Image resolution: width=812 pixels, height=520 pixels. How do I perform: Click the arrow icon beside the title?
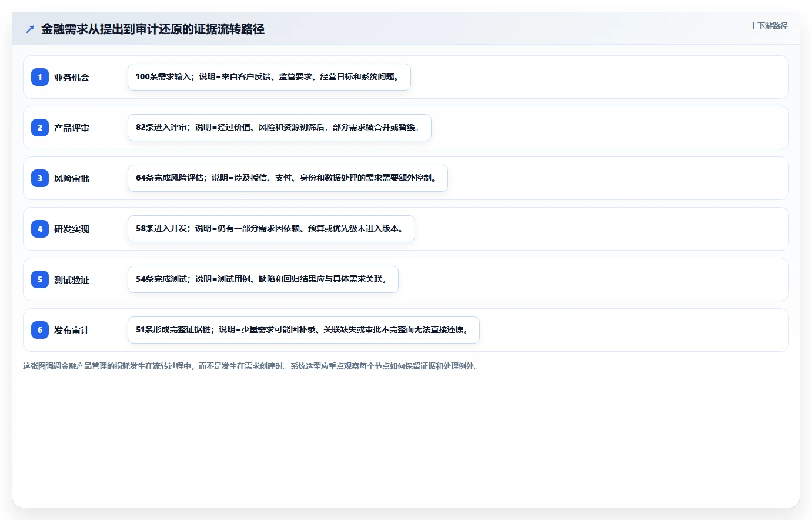pyautogui.click(x=30, y=29)
